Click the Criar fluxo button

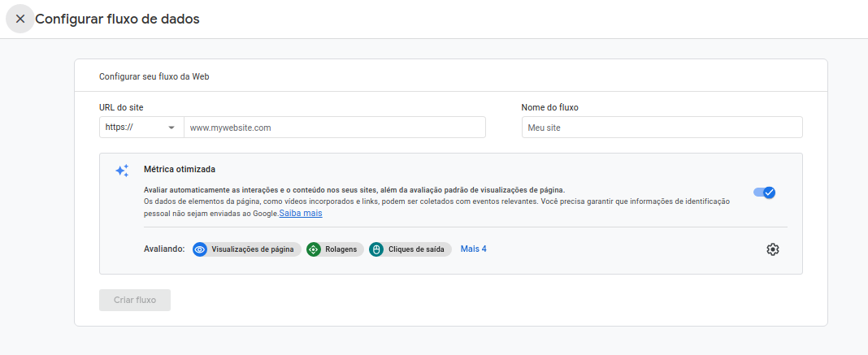point(135,301)
